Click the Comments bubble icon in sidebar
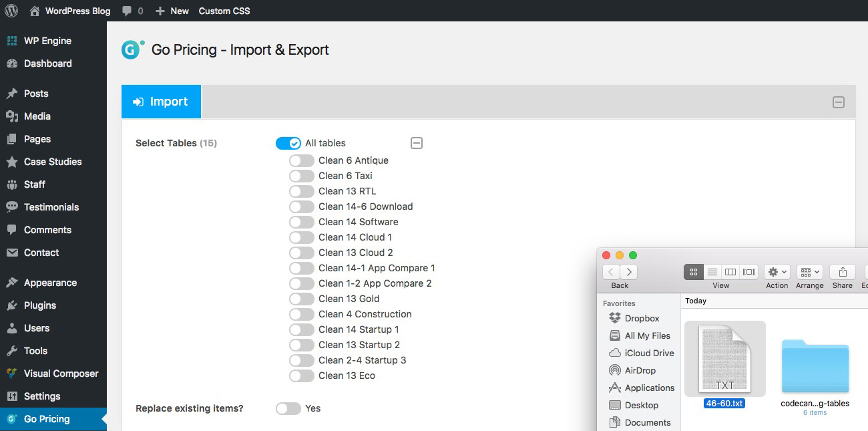The width and height of the screenshot is (868, 431). (x=12, y=230)
